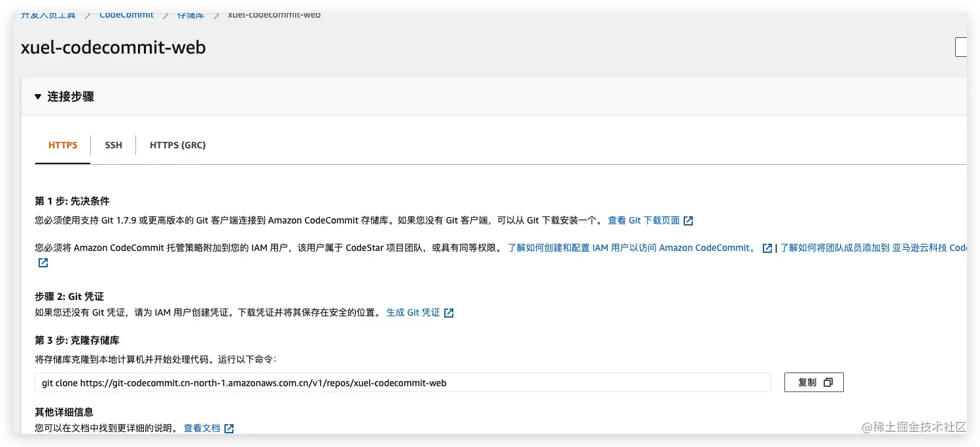Go to 存储库 breadcrumb
Image resolution: width=980 pixels, height=447 pixels.
click(190, 14)
